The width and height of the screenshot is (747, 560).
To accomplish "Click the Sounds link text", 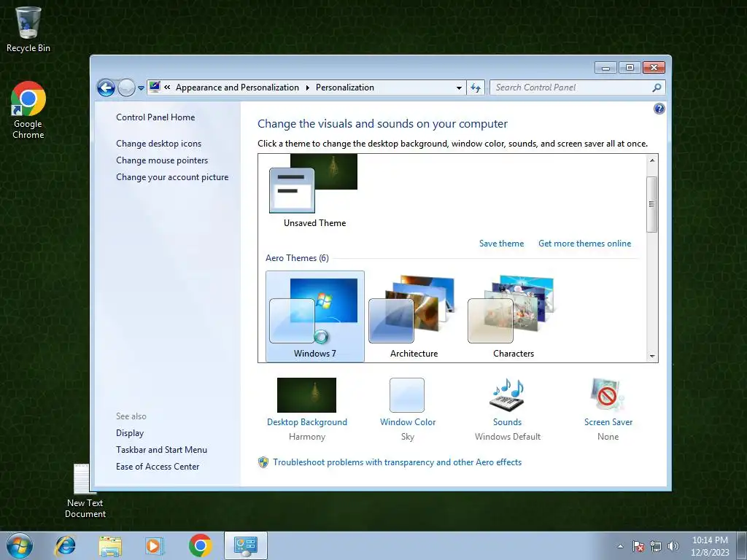I will [x=508, y=422].
